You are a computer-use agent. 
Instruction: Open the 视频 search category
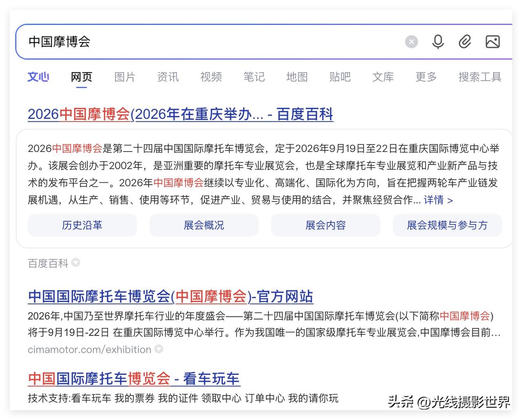tap(211, 77)
